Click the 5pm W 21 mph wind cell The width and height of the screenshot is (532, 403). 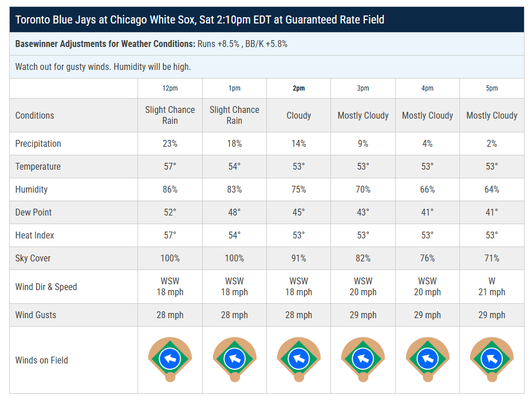click(x=491, y=287)
